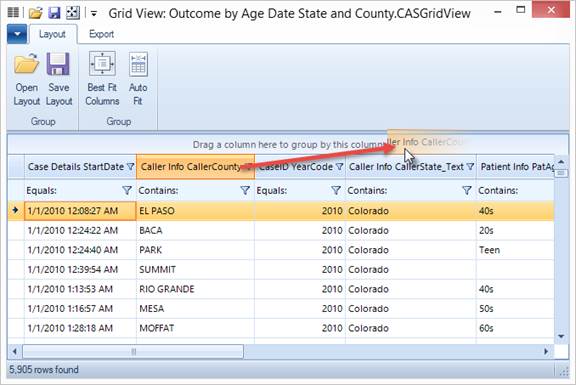Click the Auto Fit icon
This screenshot has width=576, height=385.
pyautogui.click(x=138, y=64)
